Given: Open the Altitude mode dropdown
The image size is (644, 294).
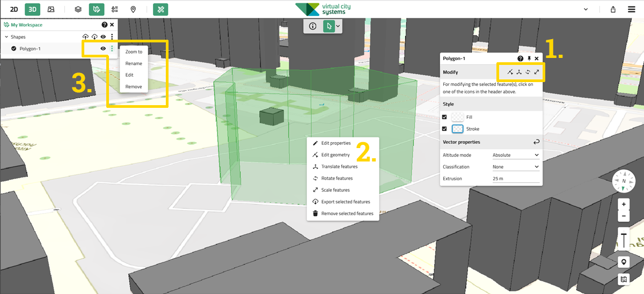Looking at the screenshot, I should 516,155.
